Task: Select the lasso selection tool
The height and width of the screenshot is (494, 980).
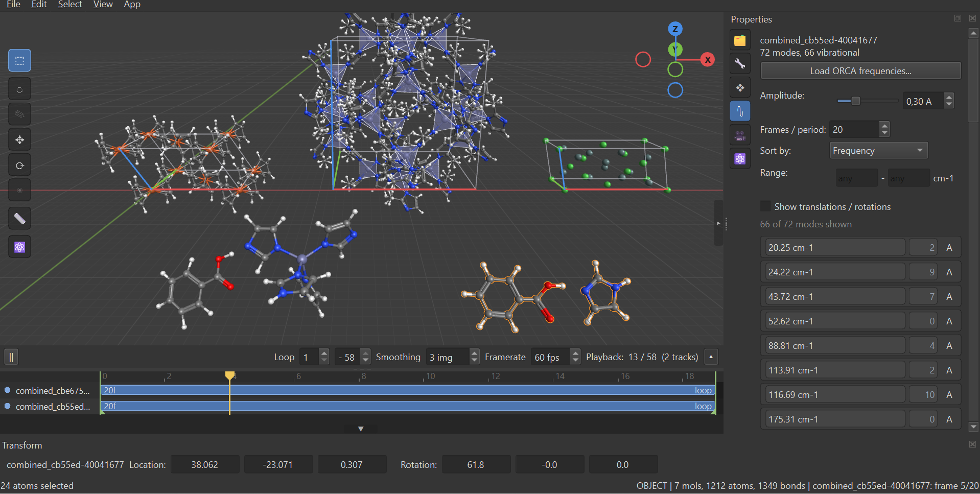Action: click(x=19, y=89)
